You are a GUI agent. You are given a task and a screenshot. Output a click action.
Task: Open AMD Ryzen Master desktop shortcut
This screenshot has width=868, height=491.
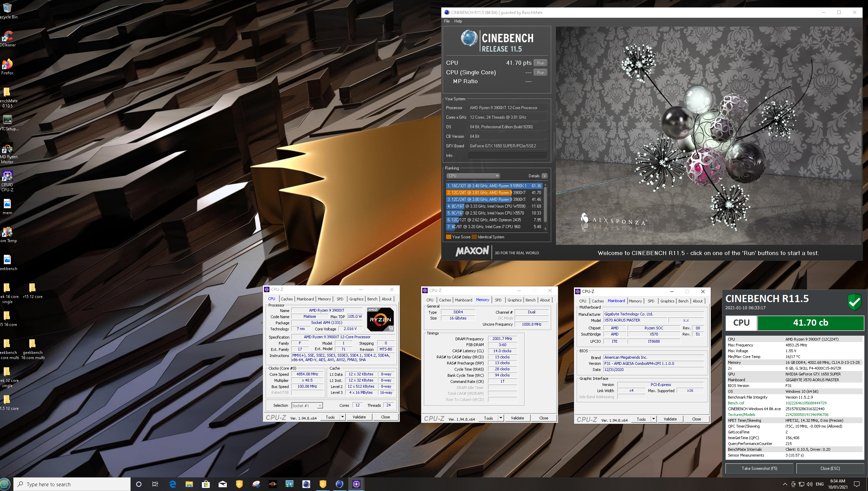(8, 153)
